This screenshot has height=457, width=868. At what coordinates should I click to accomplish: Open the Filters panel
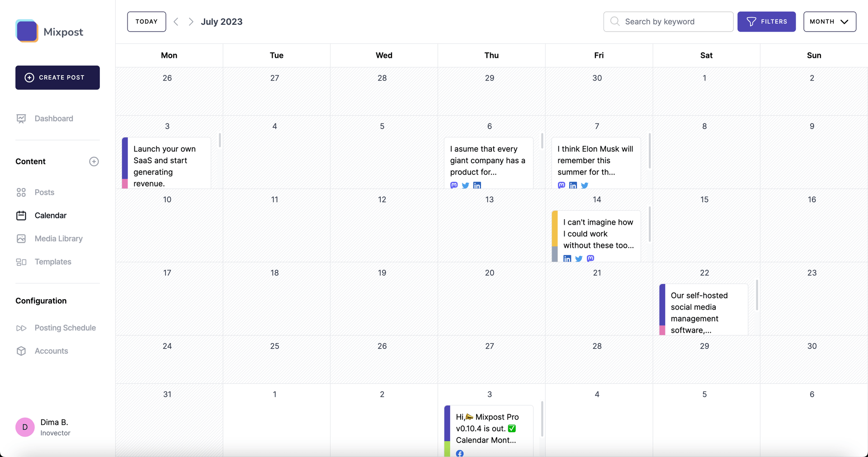pos(766,22)
